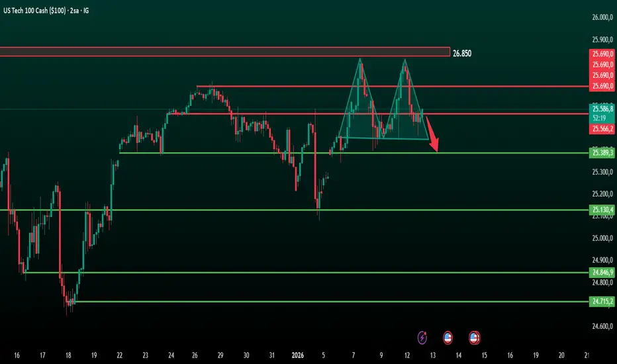Click the 25.300,0 price axis value

coord(602,172)
